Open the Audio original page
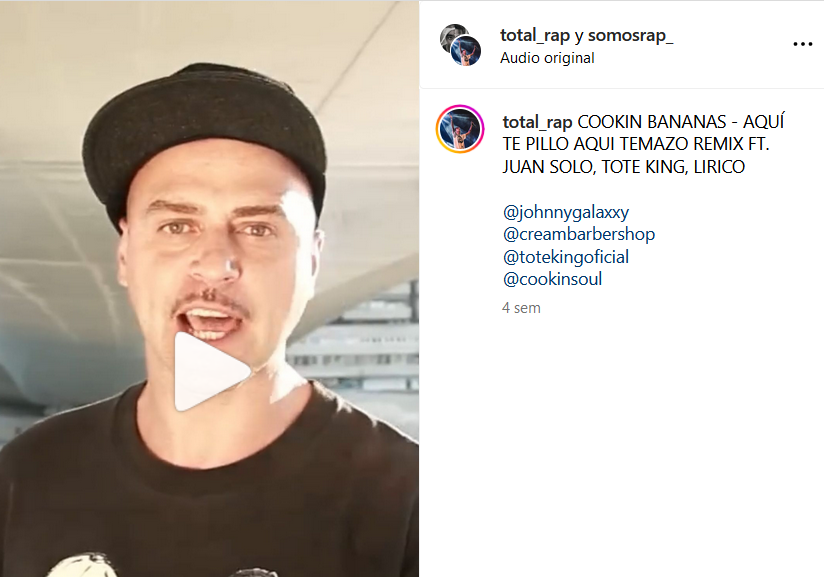Image resolution: width=824 pixels, height=577 pixels. pyautogui.click(x=547, y=58)
